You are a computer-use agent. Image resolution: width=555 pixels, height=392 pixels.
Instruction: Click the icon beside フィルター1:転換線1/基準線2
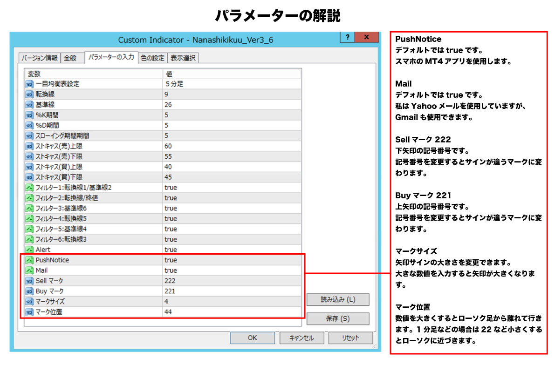pos(29,188)
